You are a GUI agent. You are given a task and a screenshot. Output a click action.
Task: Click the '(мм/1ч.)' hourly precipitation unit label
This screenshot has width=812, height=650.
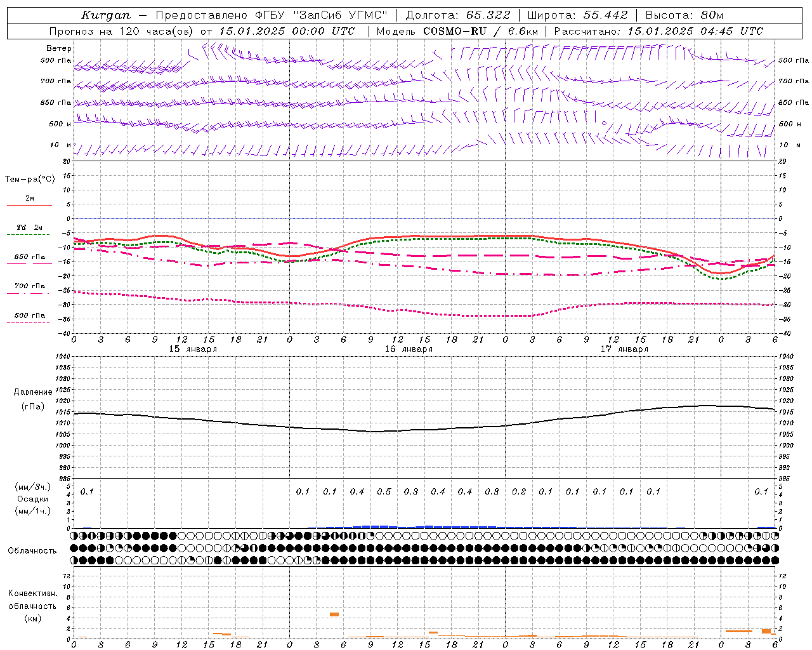pyautogui.click(x=33, y=511)
